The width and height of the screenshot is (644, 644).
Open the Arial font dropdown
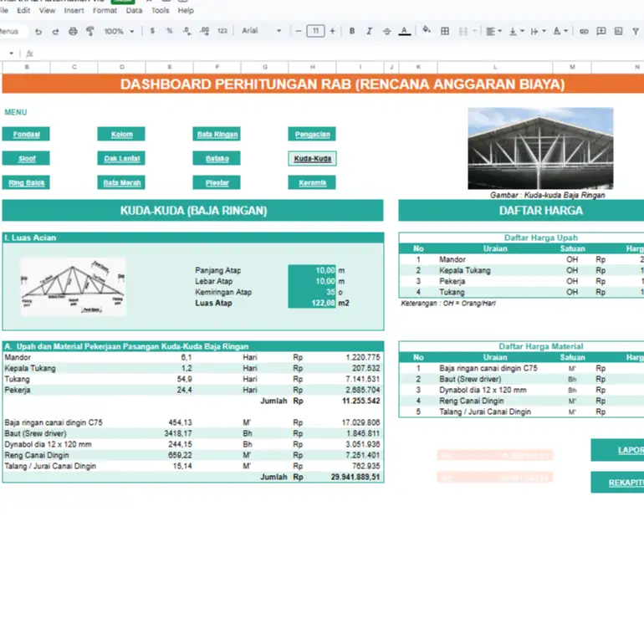[x=262, y=31]
